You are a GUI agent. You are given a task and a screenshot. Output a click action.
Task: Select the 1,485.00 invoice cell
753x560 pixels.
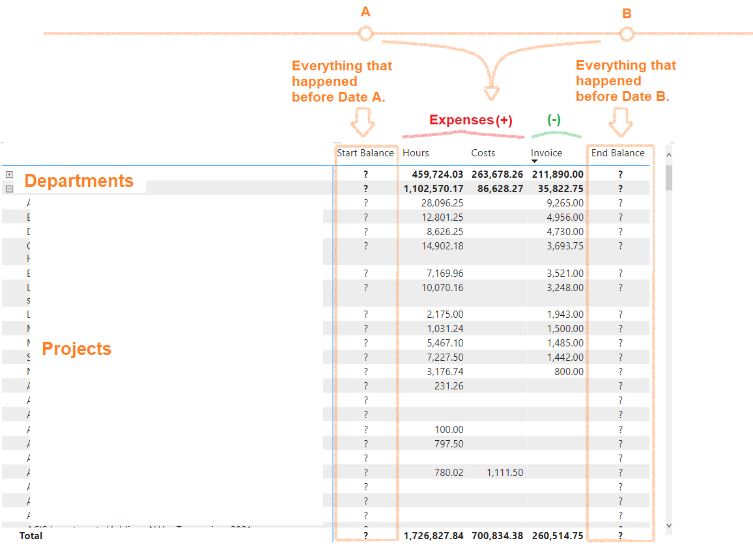565,344
